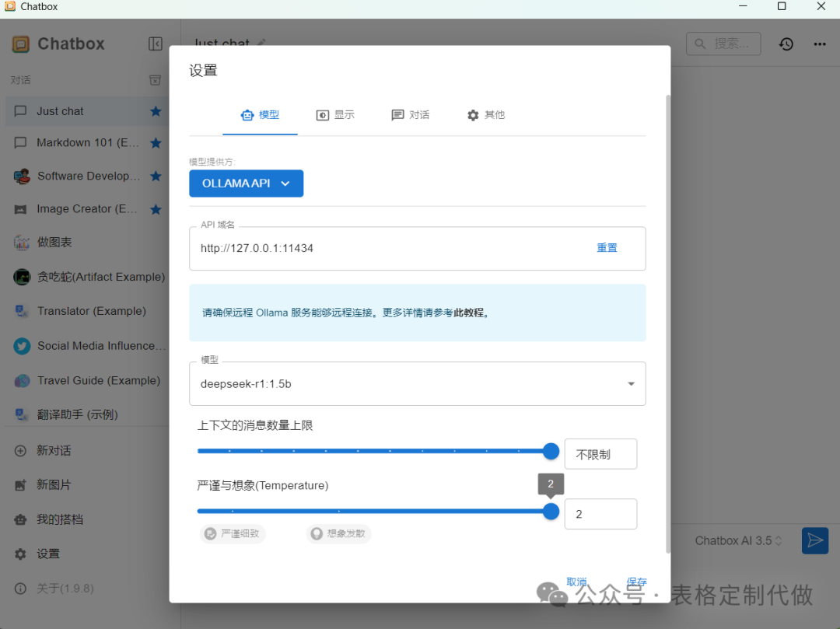Image resolution: width=840 pixels, height=629 pixels.
Task: Open the Just chat conversation
Action: [87, 111]
